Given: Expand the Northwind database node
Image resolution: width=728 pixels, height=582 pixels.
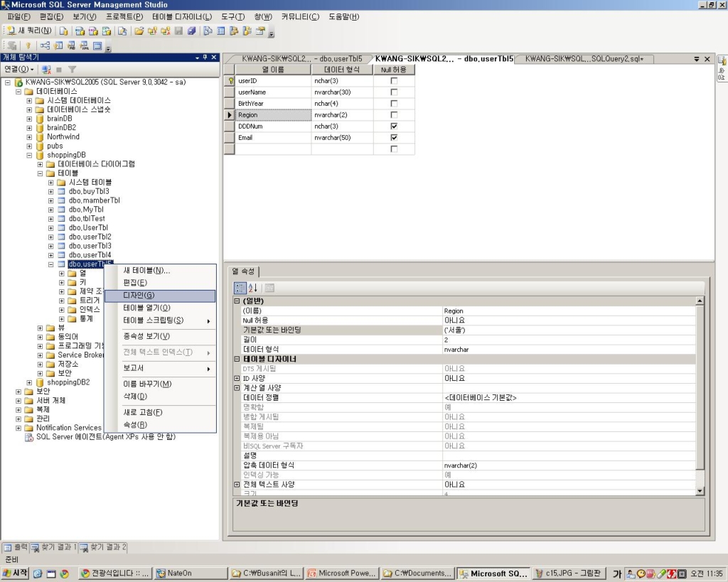Looking at the screenshot, I should point(29,137).
